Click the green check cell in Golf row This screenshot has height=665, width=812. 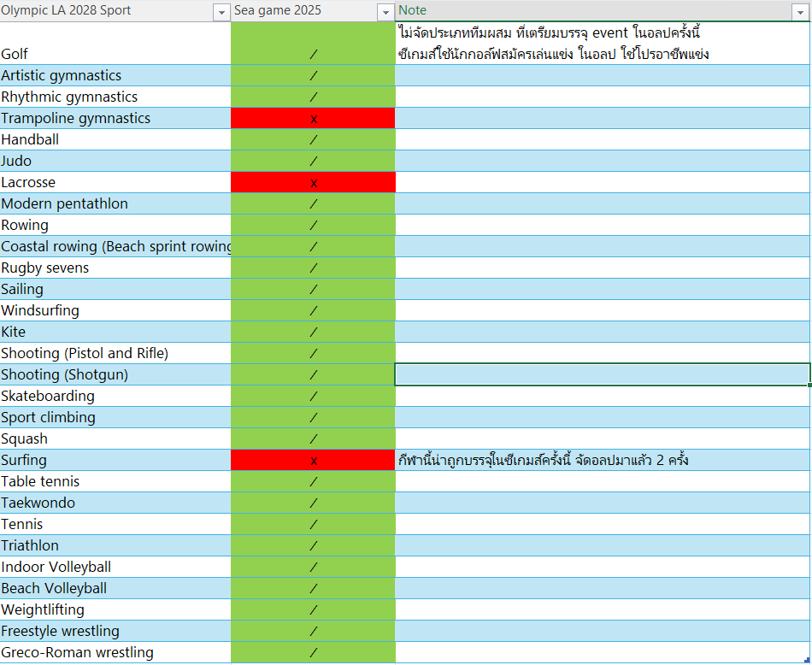[x=313, y=44]
